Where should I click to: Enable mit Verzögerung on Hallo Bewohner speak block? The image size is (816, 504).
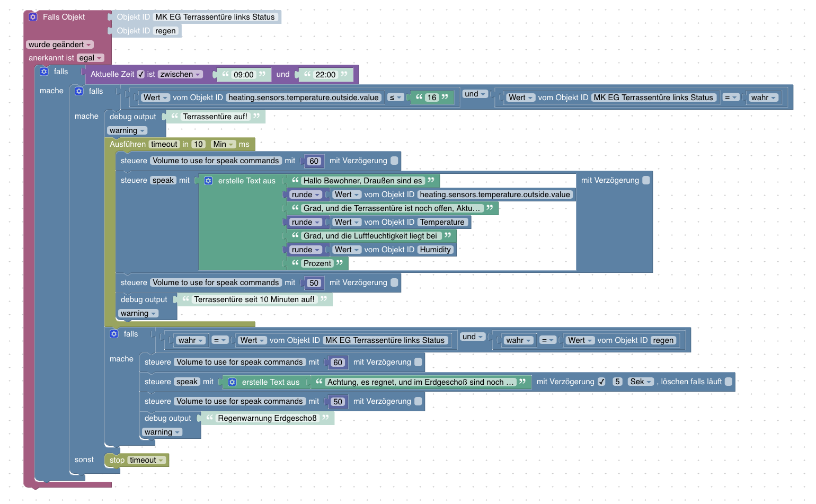[x=646, y=180]
